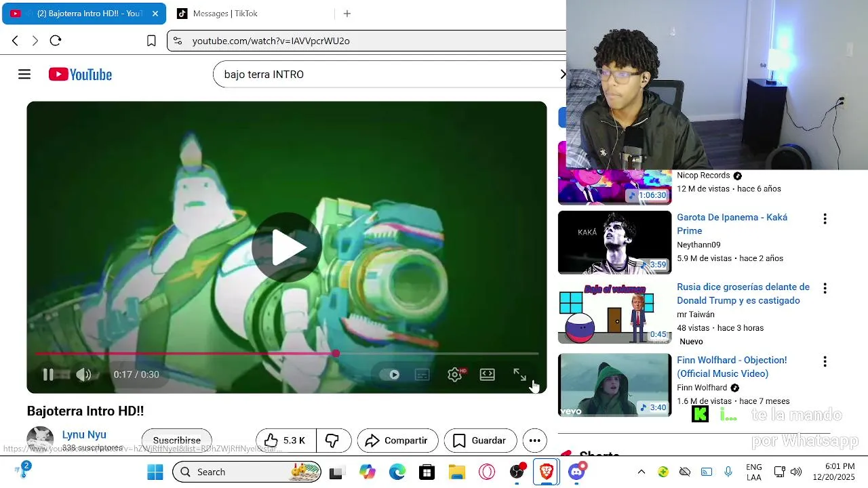Open the Rusia dice groserías video title
This screenshot has width=868, height=488.
coord(743,294)
